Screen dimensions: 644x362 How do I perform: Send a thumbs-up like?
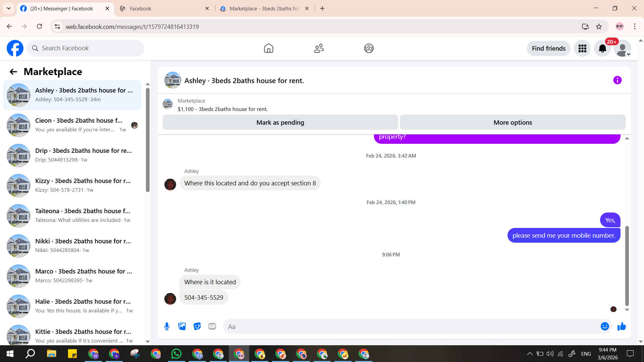point(622,326)
